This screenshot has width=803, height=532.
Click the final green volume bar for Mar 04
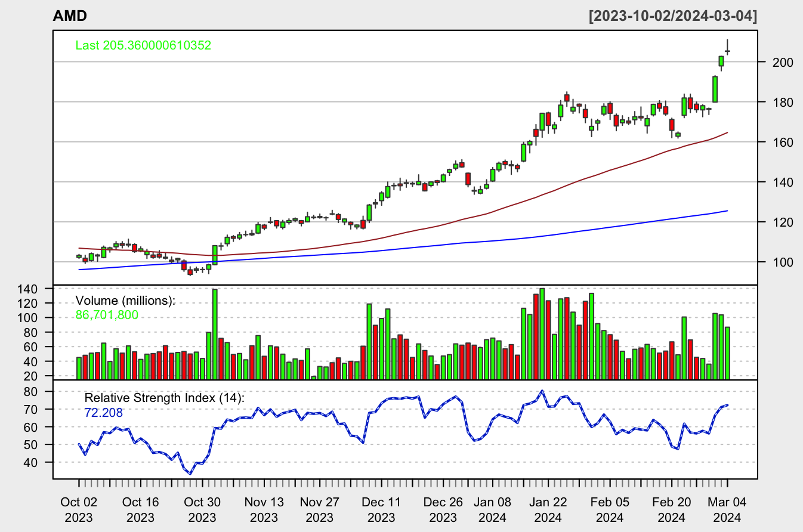(727, 353)
